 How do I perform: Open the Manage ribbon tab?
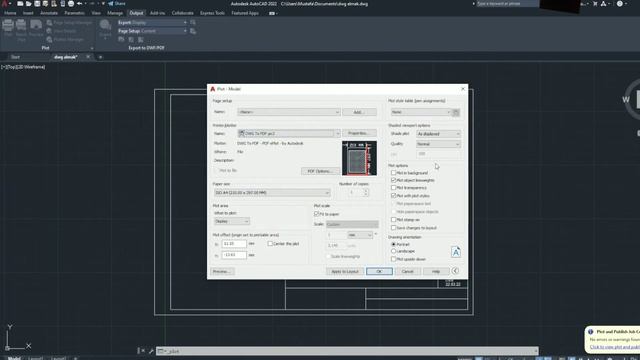[x=115, y=13]
